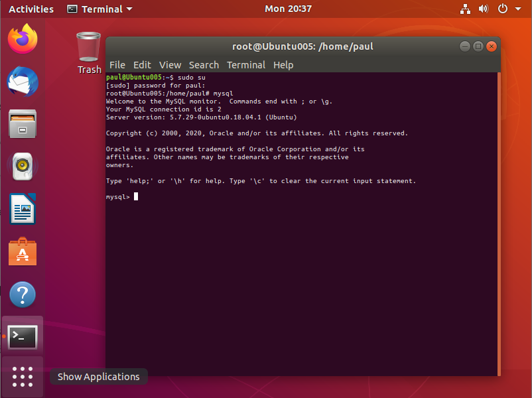The height and width of the screenshot is (398, 532).
Task: Maximize the terminal window
Action: point(478,46)
